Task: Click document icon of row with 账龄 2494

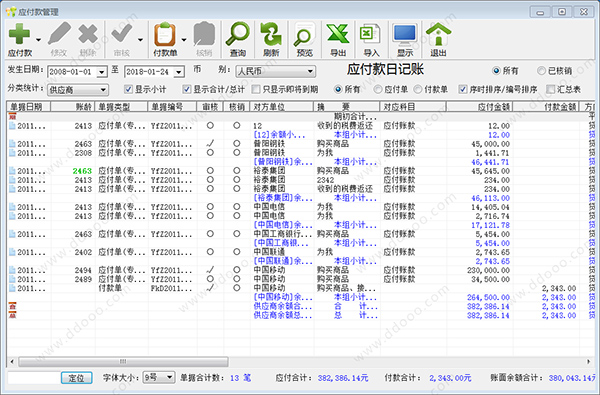Action: (12, 270)
